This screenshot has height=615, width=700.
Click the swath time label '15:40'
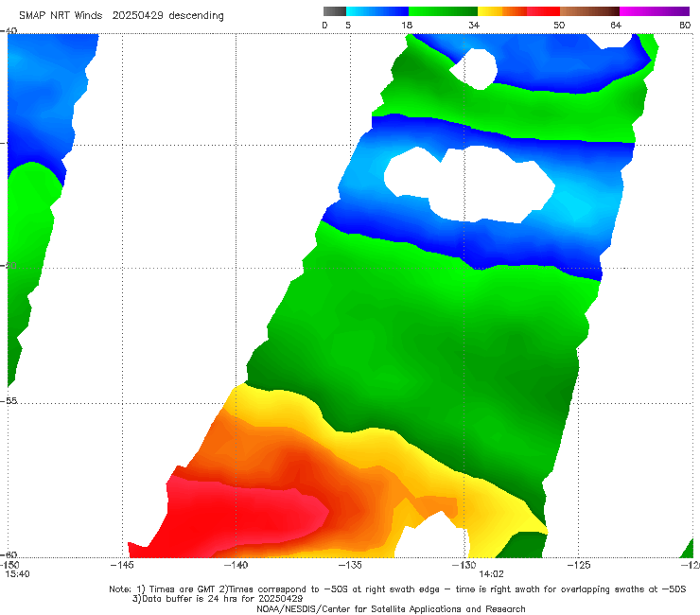point(17,574)
